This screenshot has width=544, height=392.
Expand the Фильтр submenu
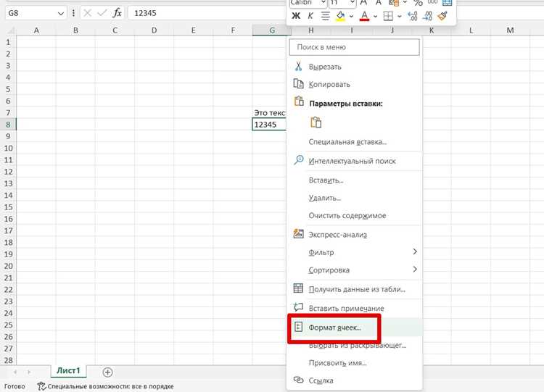[354, 252]
